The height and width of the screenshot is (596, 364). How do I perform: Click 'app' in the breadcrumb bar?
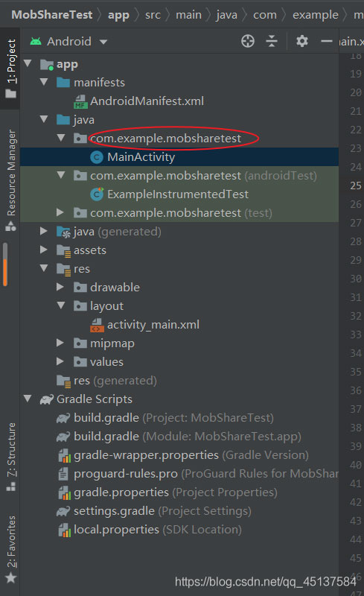tap(118, 15)
